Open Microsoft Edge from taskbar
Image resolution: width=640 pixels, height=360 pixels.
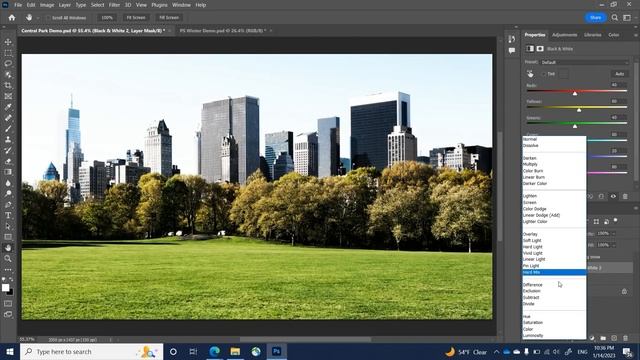coord(215,351)
